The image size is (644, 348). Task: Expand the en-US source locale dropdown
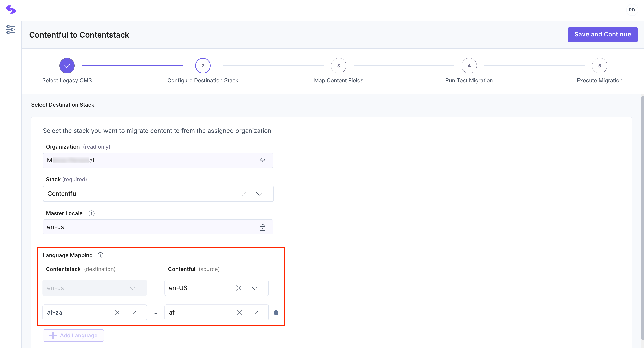coord(255,288)
